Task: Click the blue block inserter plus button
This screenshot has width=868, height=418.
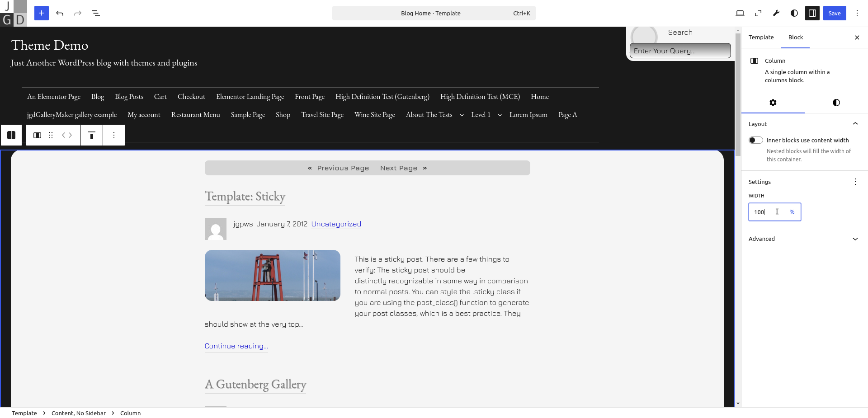Action: point(41,13)
